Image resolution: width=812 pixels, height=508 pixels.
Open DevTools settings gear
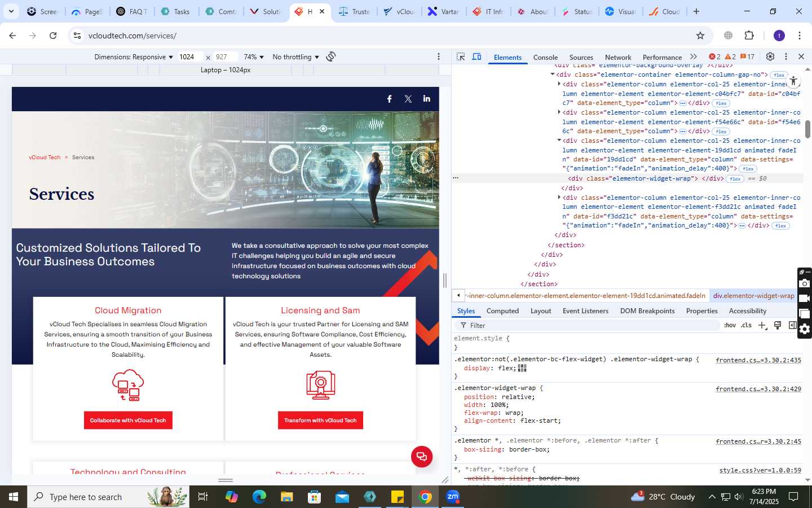(x=770, y=56)
